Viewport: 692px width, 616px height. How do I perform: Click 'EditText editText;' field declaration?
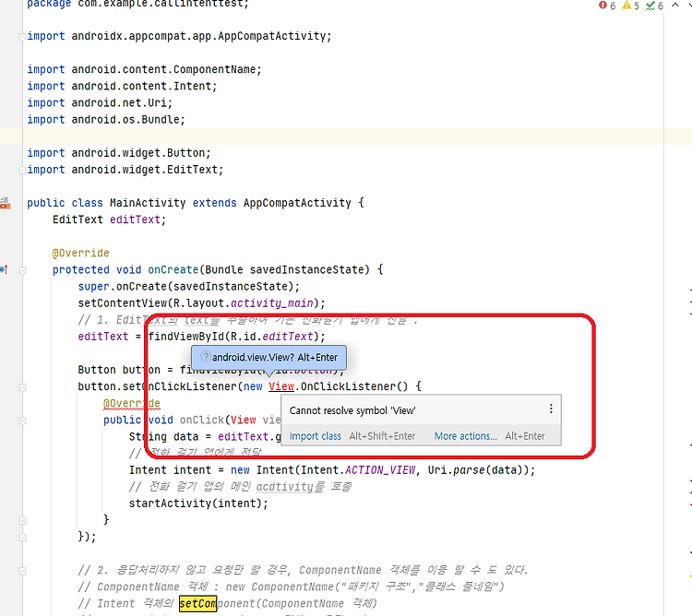pos(110,220)
